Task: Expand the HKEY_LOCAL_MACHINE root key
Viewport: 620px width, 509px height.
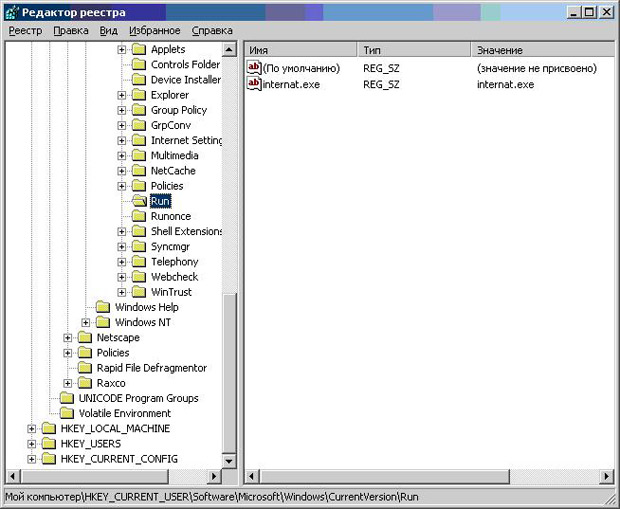Action: pyautogui.click(x=32, y=429)
